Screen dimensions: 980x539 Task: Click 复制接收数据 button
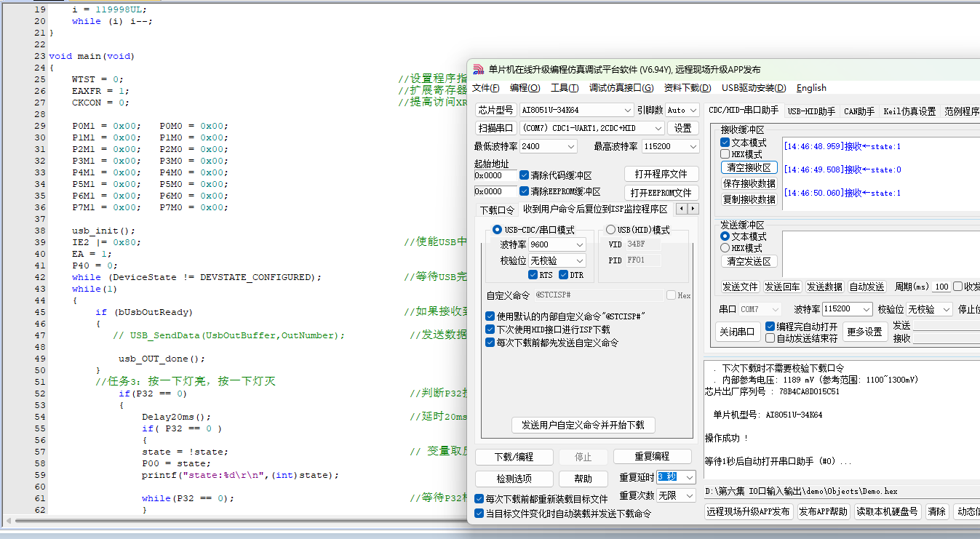tap(749, 199)
